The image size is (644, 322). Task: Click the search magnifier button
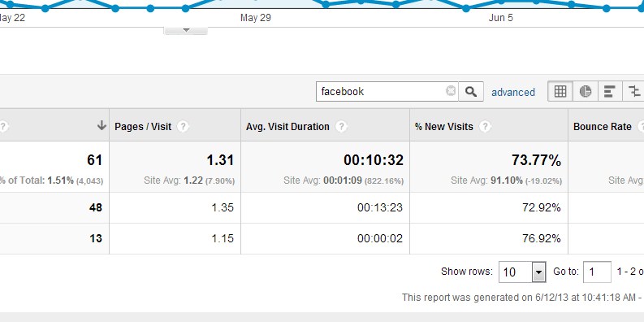tap(471, 92)
